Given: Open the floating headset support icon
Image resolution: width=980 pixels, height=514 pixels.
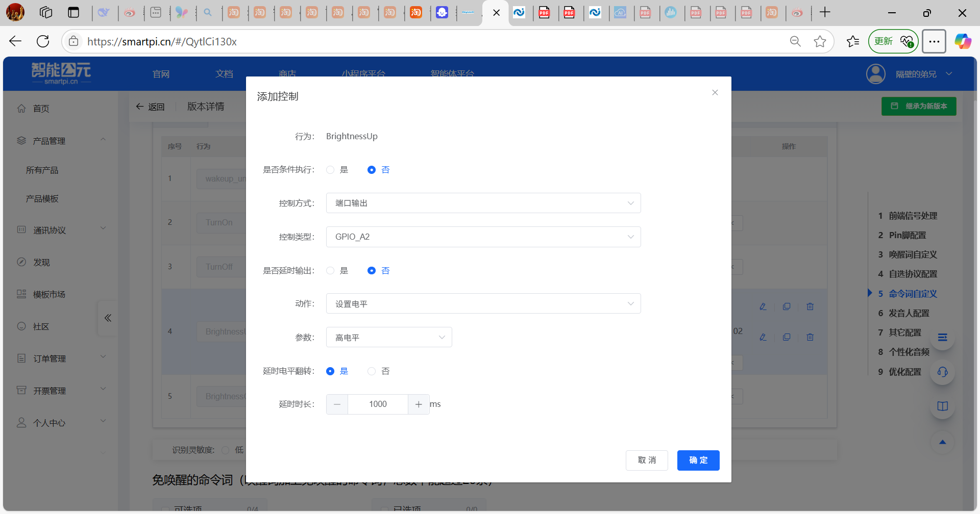Looking at the screenshot, I should tap(942, 372).
